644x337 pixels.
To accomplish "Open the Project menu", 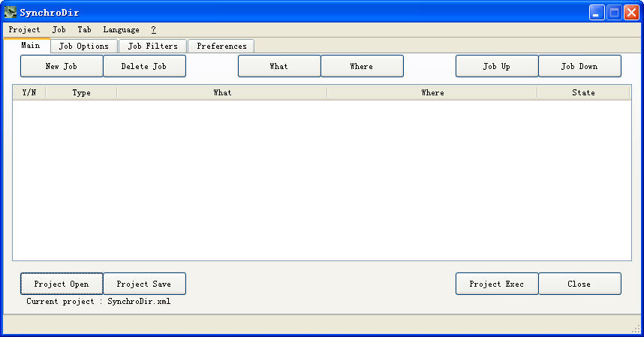I will coord(24,29).
